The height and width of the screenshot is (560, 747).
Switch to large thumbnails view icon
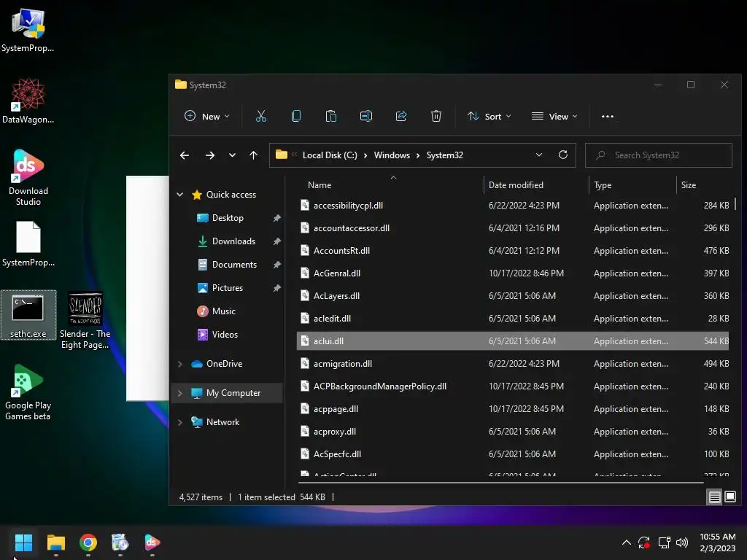[730, 497]
